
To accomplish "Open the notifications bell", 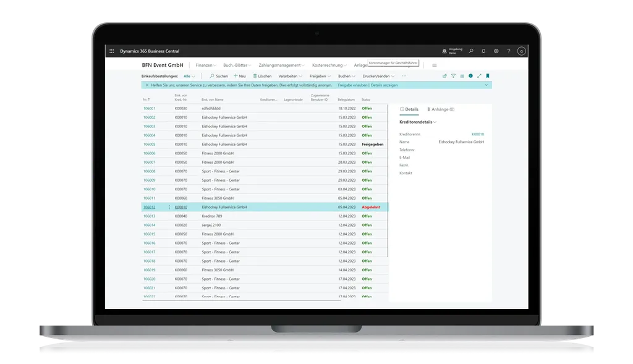I will click(483, 51).
